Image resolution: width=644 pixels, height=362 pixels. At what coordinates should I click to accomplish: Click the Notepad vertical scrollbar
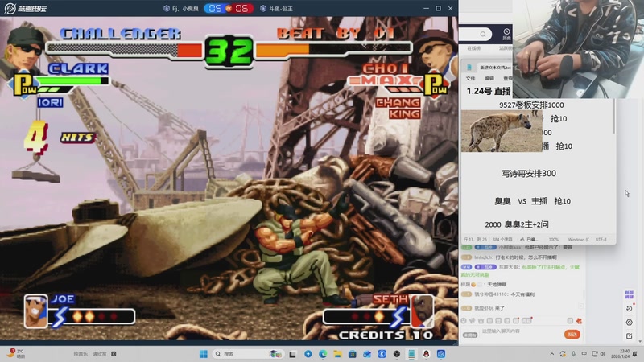coord(614,117)
